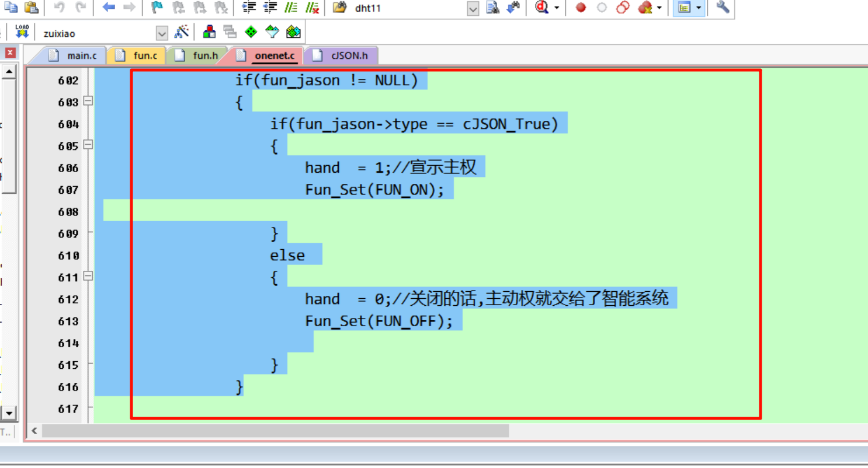Open Find in Files icon
This screenshot has width=868, height=468.
pos(339,8)
